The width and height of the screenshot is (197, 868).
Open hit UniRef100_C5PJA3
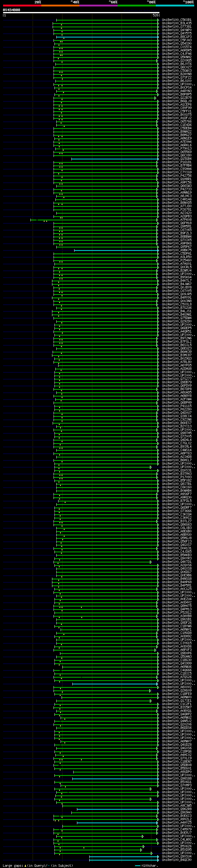[177, 40]
